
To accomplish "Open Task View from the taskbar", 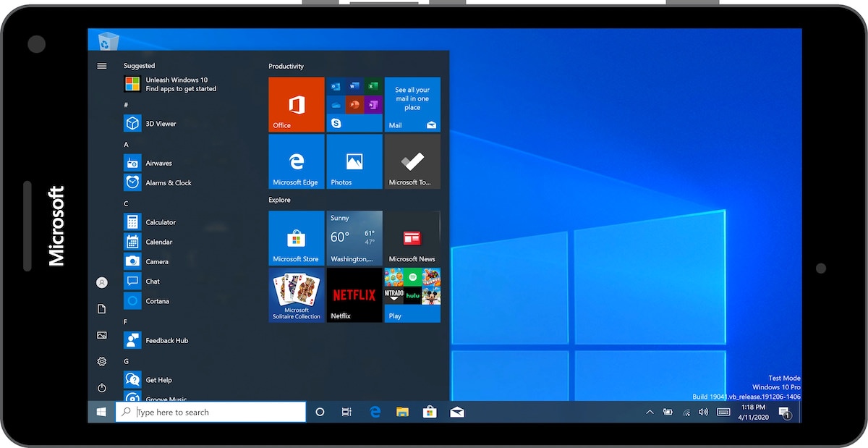I will point(347,412).
